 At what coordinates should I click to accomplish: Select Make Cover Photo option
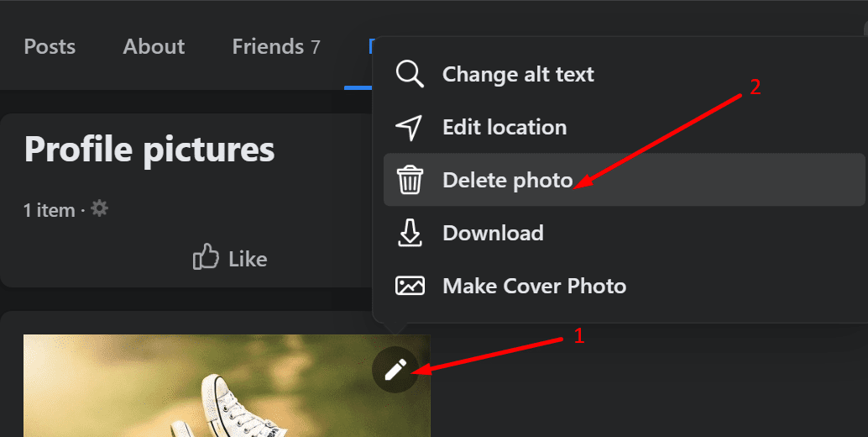pyautogui.click(x=624, y=286)
